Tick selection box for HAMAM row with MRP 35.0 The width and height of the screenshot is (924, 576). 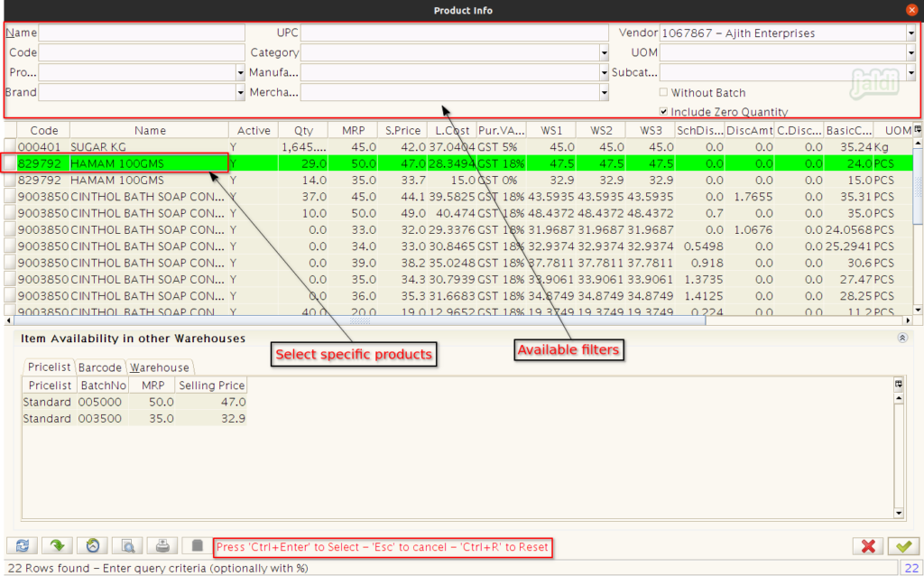pyautogui.click(x=10, y=180)
